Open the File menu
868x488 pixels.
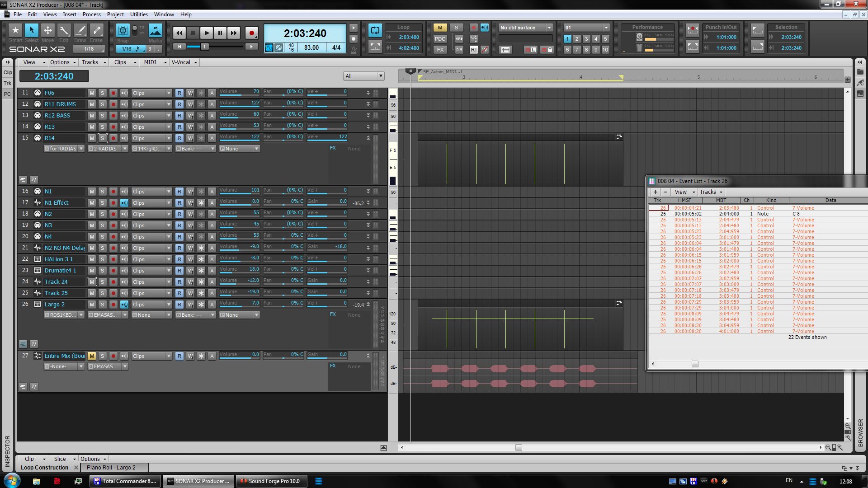18,14
